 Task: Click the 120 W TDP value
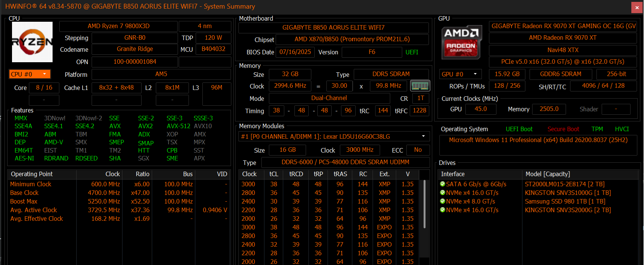[213, 38]
